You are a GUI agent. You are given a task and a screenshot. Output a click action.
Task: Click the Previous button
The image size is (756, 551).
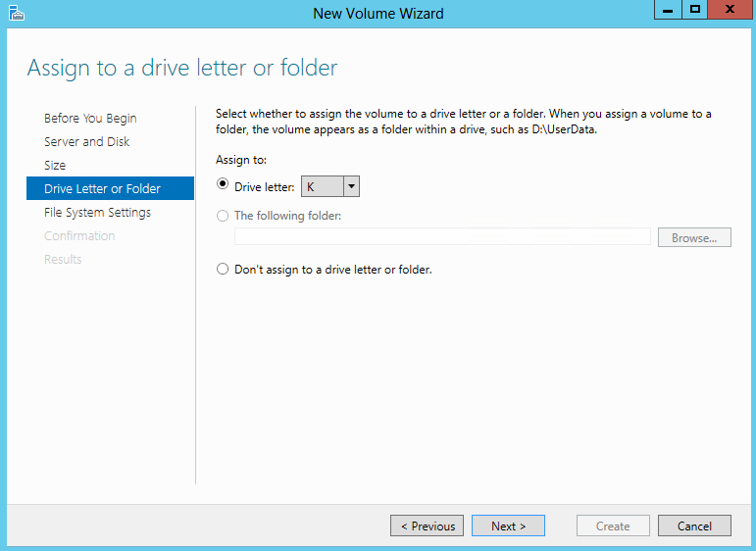(428, 526)
